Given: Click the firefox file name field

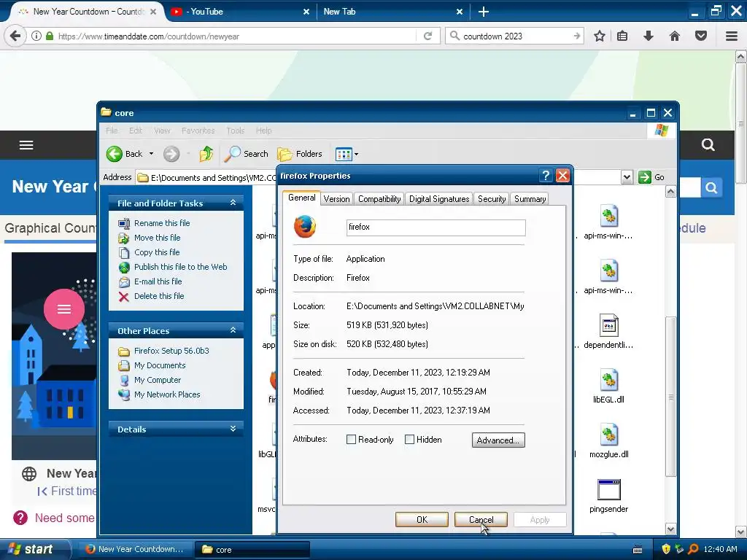Looking at the screenshot, I should (436, 227).
